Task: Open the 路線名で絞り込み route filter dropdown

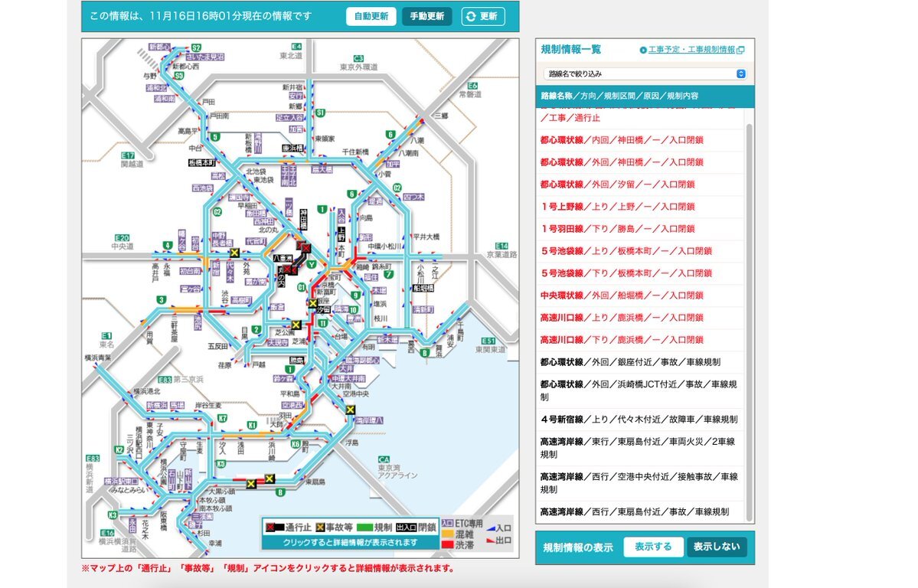Action: (x=645, y=73)
